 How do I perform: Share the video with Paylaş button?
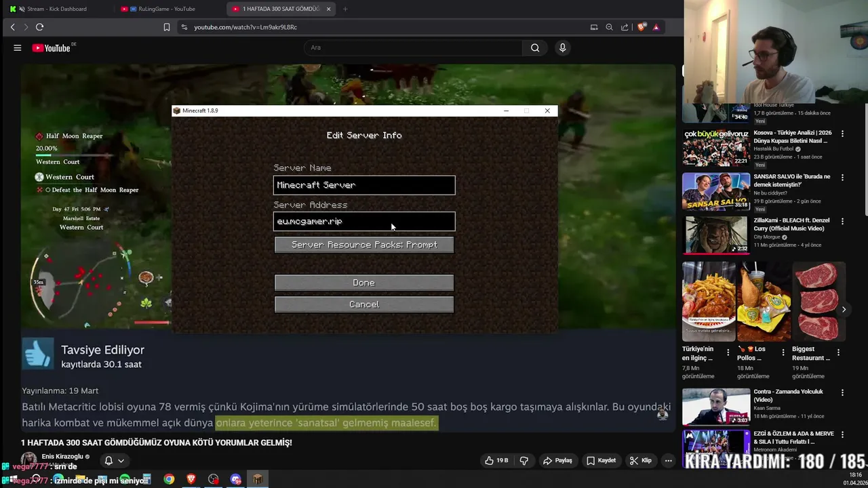pyautogui.click(x=557, y=460)
